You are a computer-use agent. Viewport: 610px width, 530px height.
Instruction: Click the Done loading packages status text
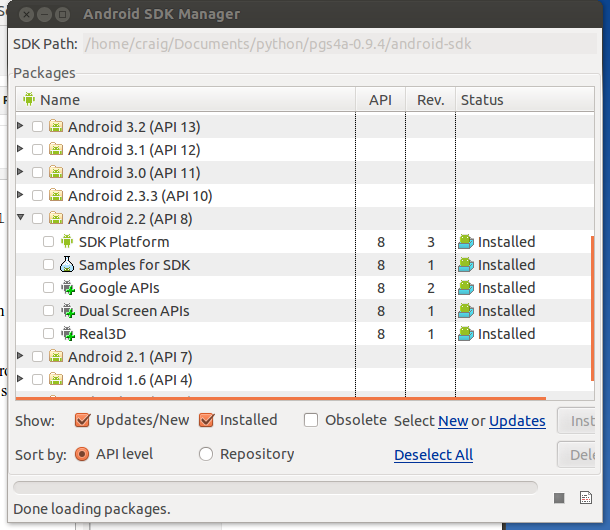tap(92, 509)
